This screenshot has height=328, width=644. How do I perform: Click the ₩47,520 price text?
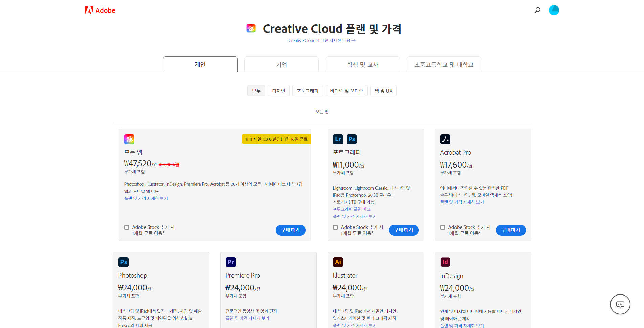click(x=138, y=163)
